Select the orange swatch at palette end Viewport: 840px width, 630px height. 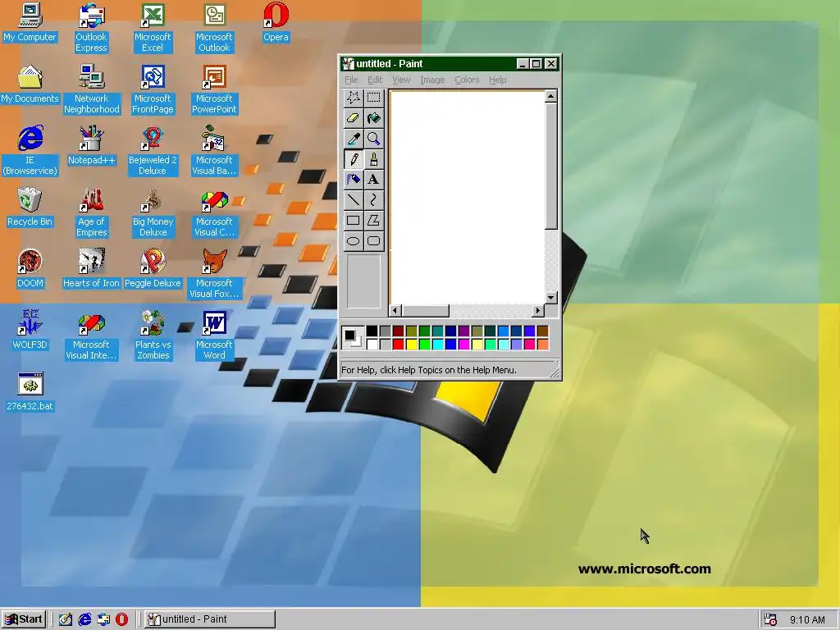tap(543, 344)
